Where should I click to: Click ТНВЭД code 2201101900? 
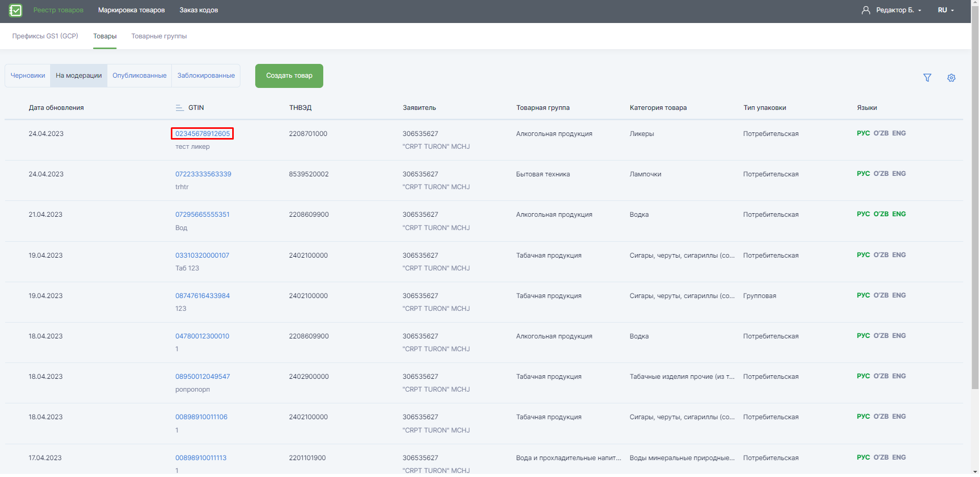coord(307,458)
